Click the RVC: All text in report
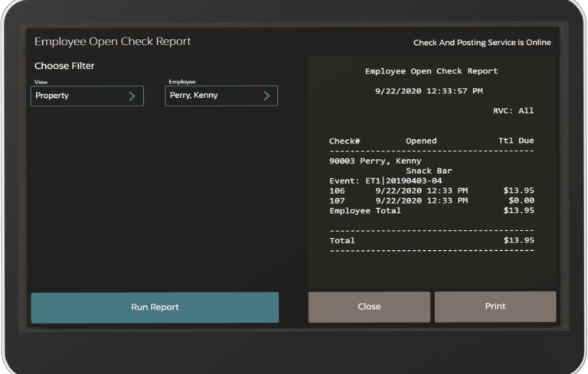 513,111
